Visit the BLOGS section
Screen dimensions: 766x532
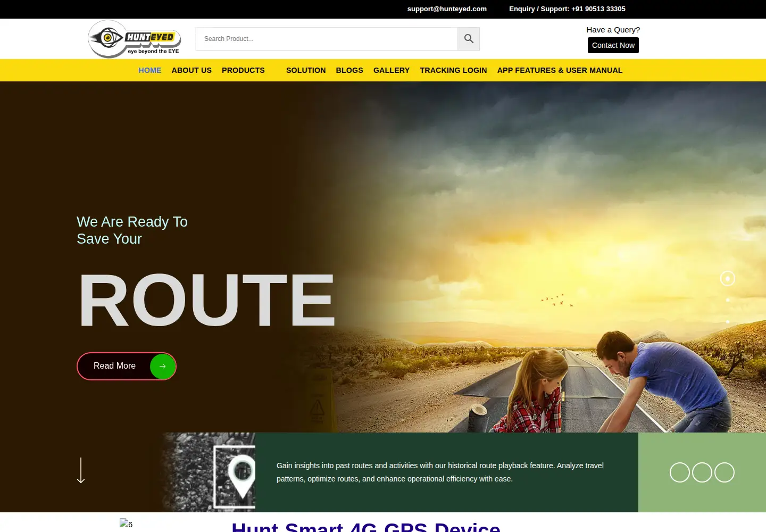349,70
